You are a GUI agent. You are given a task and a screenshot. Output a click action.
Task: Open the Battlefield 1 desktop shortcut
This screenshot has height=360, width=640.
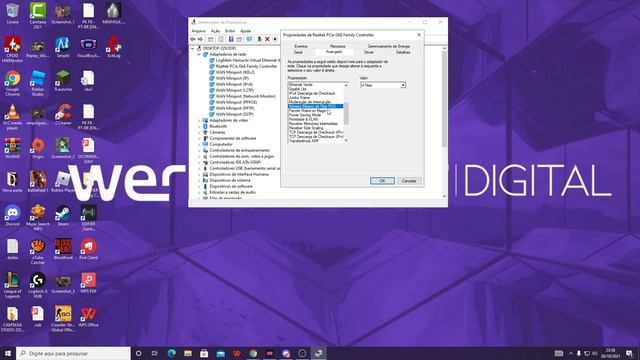(38, 182)
